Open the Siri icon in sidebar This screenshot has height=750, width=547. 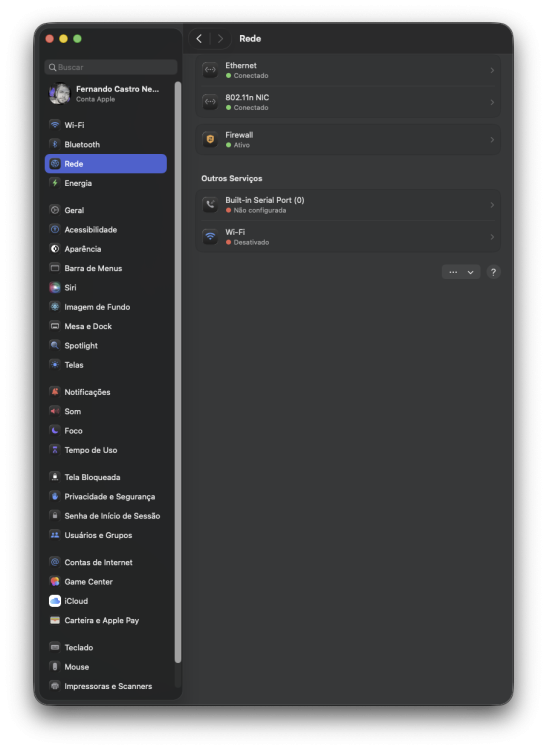[x=55, y=287]
